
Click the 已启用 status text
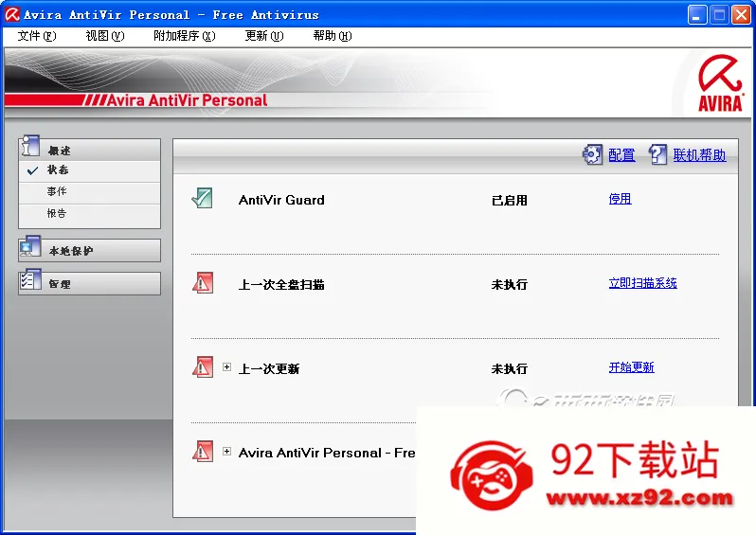pyautogui.click(x=509, y=201)
